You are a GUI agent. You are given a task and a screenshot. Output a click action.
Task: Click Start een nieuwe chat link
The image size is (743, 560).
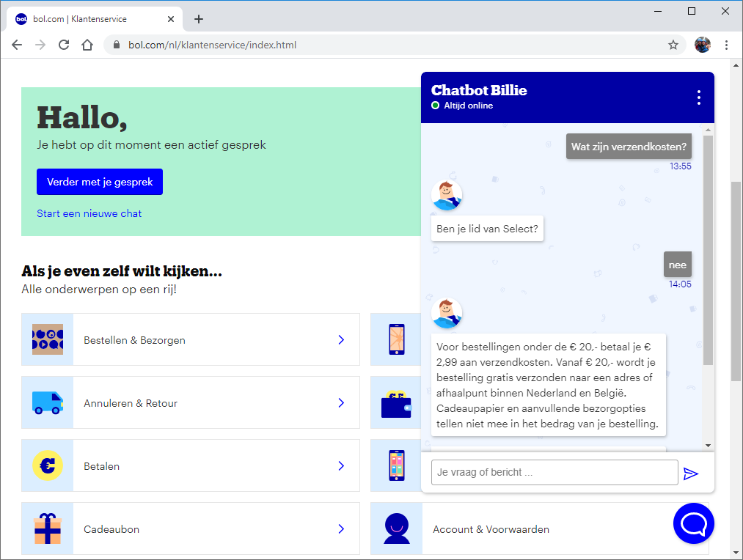click(89, 213)
